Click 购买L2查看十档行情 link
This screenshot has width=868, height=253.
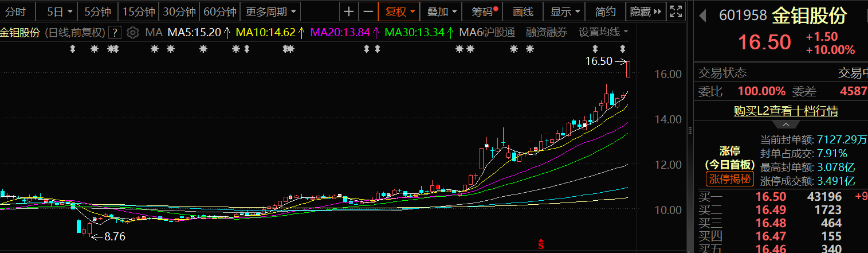coord(785,111)
